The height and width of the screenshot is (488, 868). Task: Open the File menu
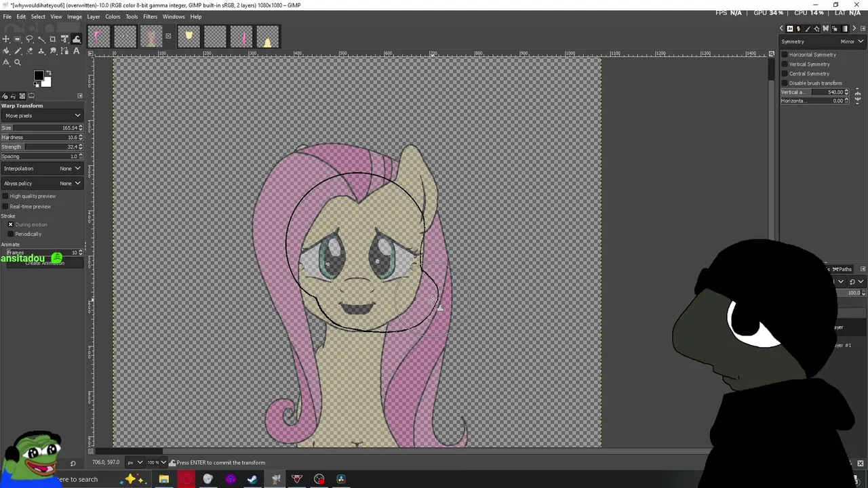pyautogui.click(x=7, y=16)
